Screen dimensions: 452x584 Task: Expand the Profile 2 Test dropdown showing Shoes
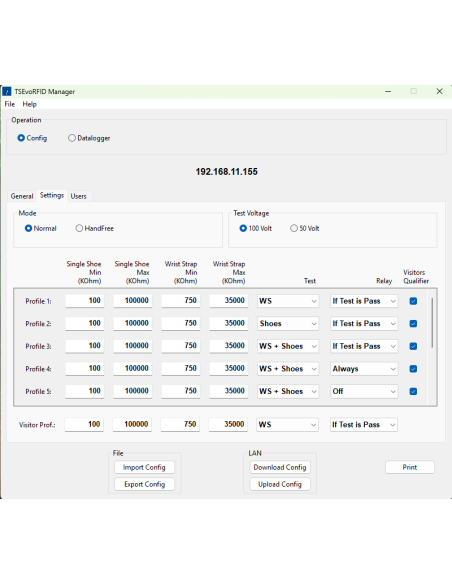[x=288, y=324]
